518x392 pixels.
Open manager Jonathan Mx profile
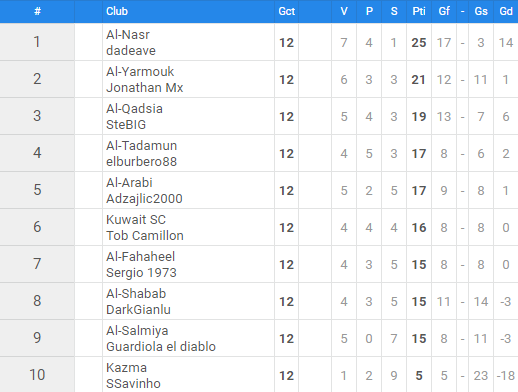coord(145,88)
